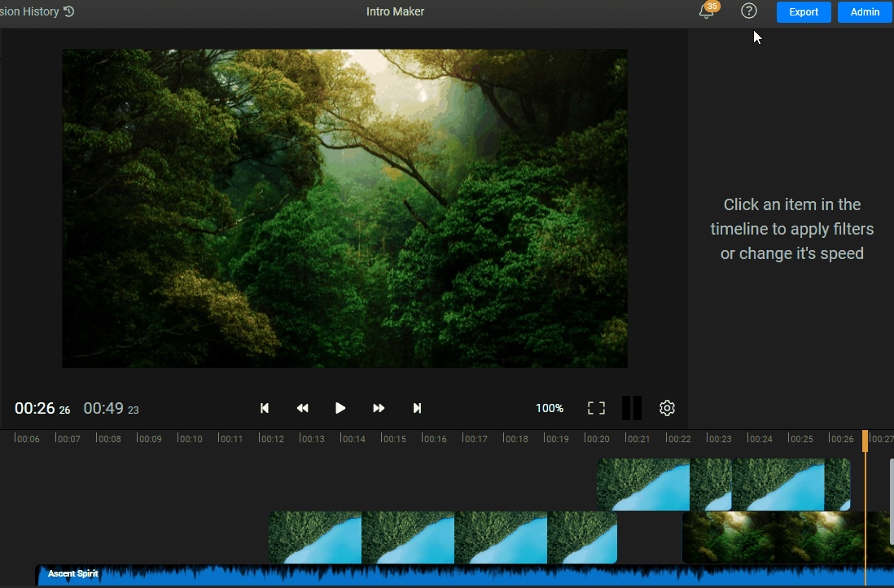Open notifications bell with 35 badge
Image resolution: width=894 pixels, height=588 pixels.
click(x=706, y=11)
